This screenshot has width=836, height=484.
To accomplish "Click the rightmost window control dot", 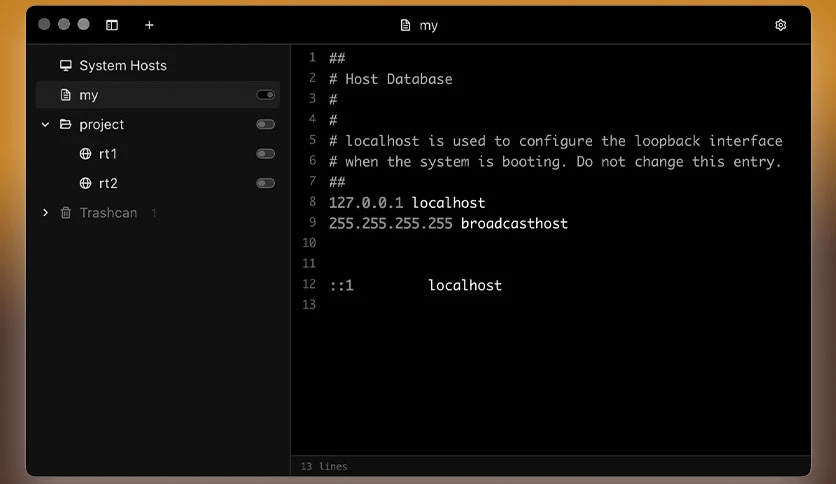I will [84, 24].
